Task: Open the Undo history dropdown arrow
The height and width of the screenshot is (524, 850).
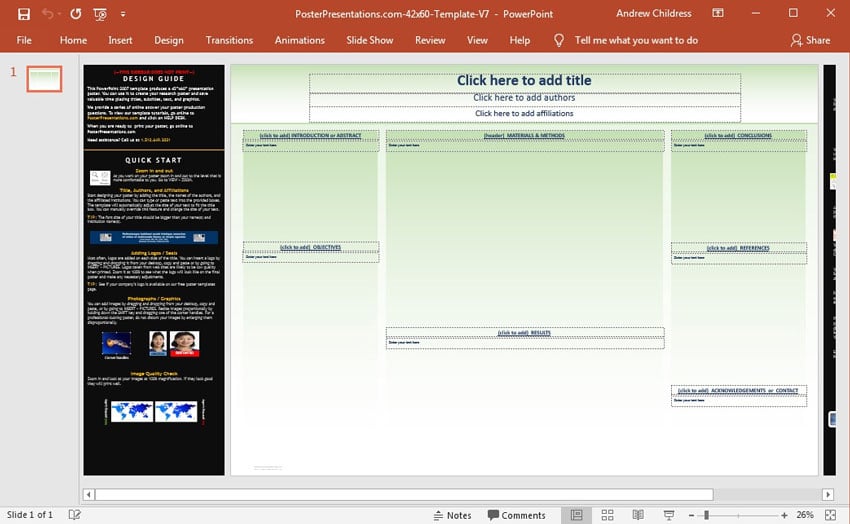Action: [59, 14]
